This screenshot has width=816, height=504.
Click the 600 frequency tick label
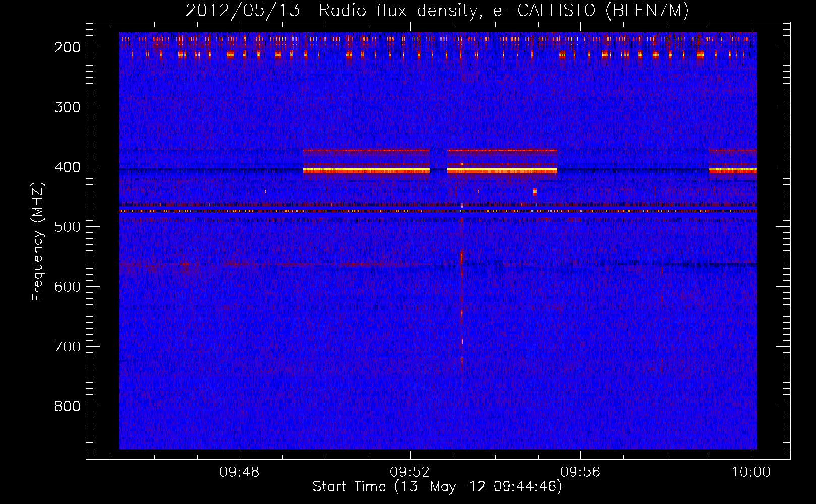click(x=68, y=287)
